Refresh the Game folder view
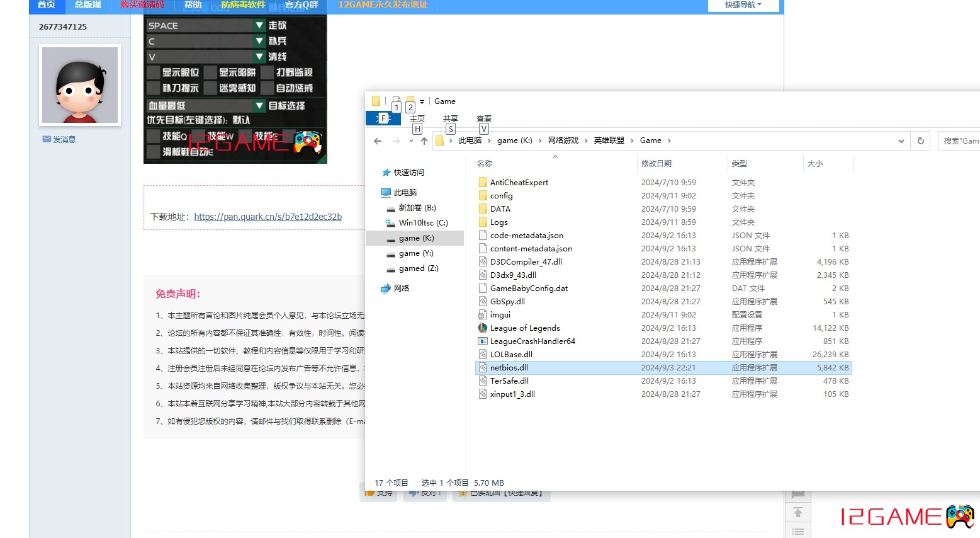 920,140
